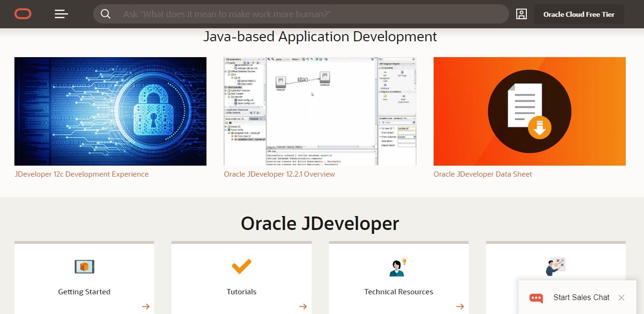644x314 pixels.
Task: Click the Tutorials checkmark icon
Action: click(242, 266)
